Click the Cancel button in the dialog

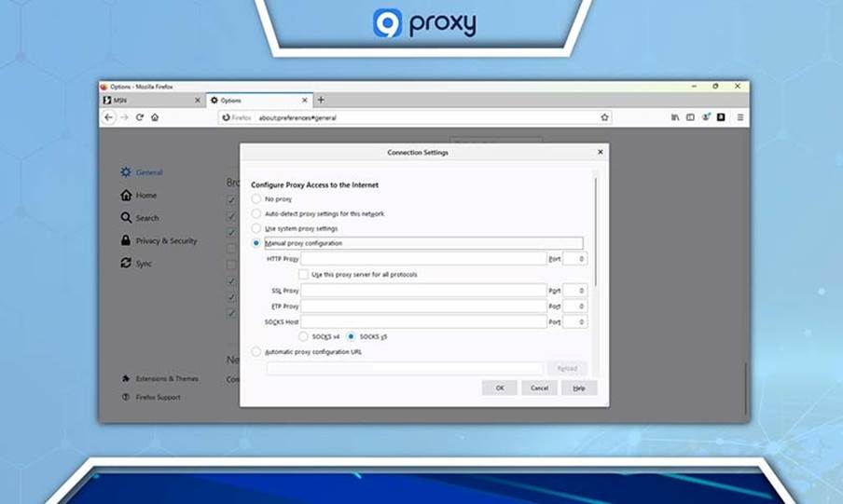(539, 388)
